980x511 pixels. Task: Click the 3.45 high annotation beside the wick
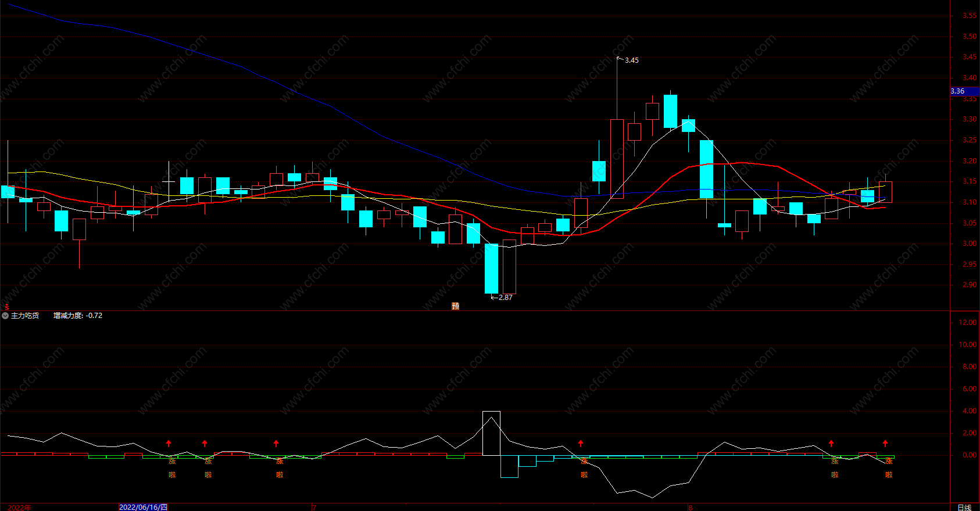(x=631, y=60)
